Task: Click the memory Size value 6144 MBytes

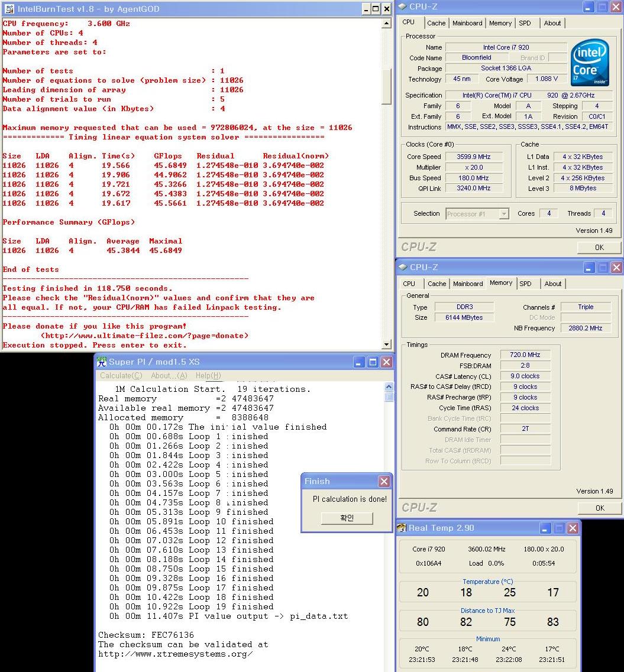Action: coord(464,317)
